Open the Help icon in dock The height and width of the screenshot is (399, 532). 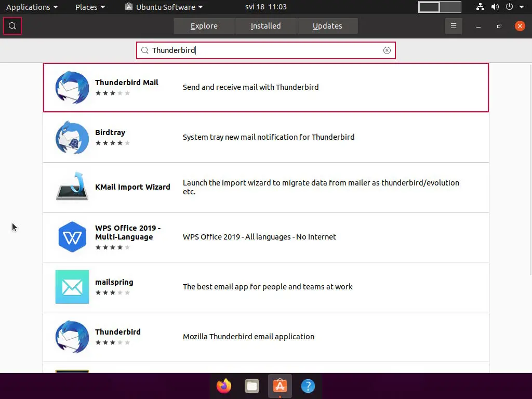pyautogui.click(x=308, y=386)
